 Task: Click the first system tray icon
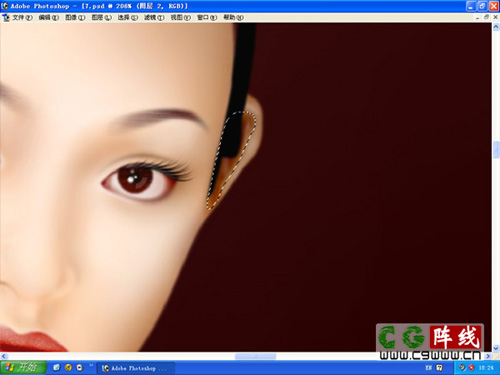462,367
